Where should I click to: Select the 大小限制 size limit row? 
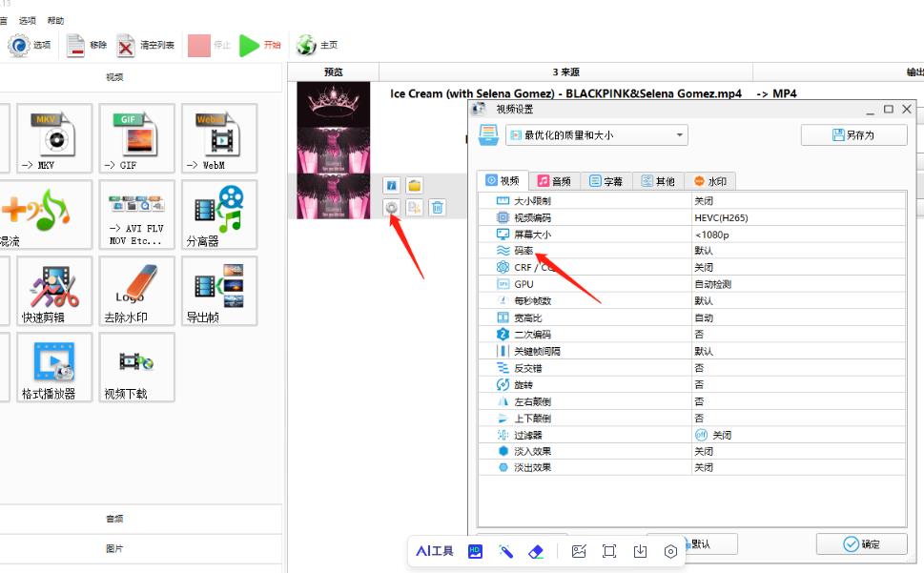click(692, 201)
